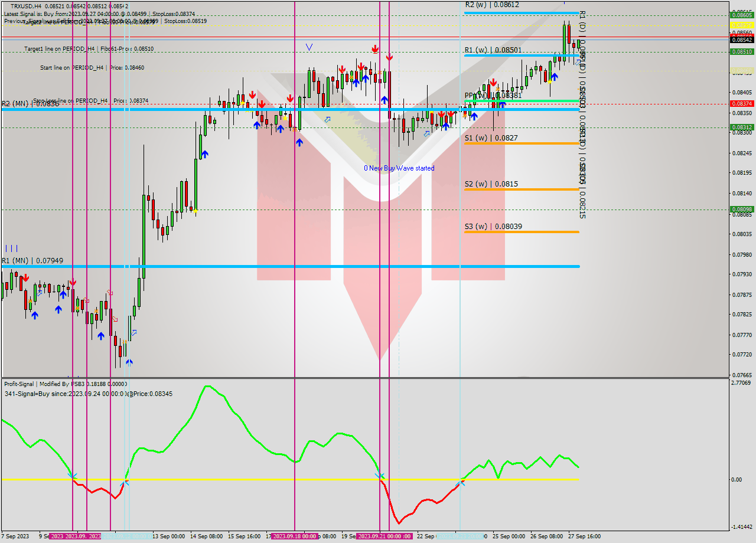
Task: Click the "0 New Buy Wave started" label
Action: tap(400, 168)
